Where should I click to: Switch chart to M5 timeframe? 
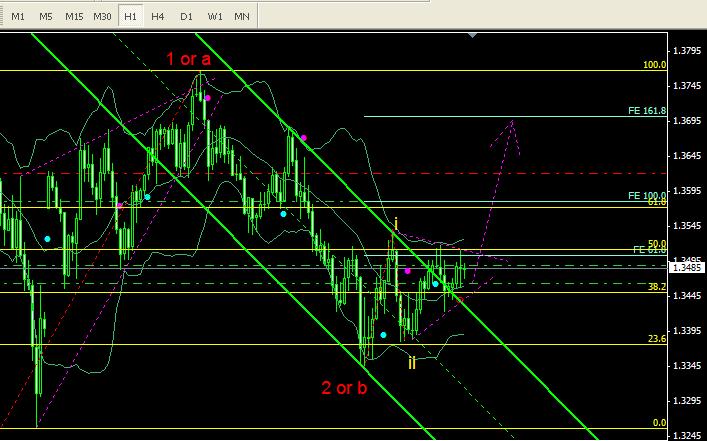46,17
